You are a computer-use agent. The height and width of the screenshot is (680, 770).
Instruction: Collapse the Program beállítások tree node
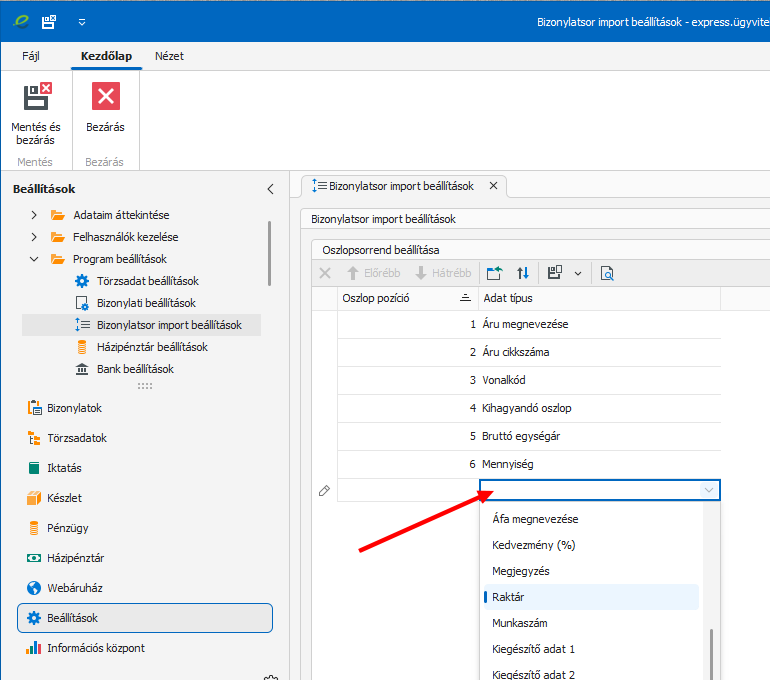pos(34,259)
